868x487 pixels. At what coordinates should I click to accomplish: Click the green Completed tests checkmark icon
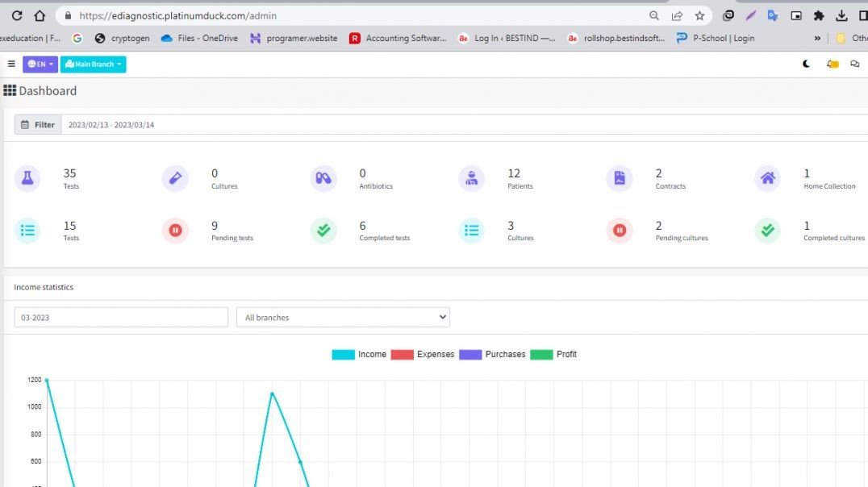(x=323, y=231)
